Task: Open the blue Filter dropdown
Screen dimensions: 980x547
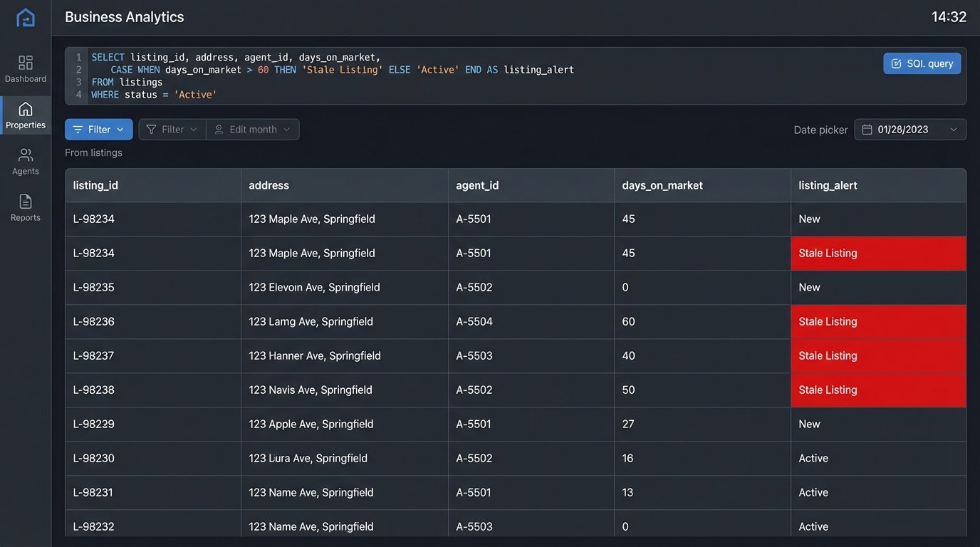Action: coord(98,129)
